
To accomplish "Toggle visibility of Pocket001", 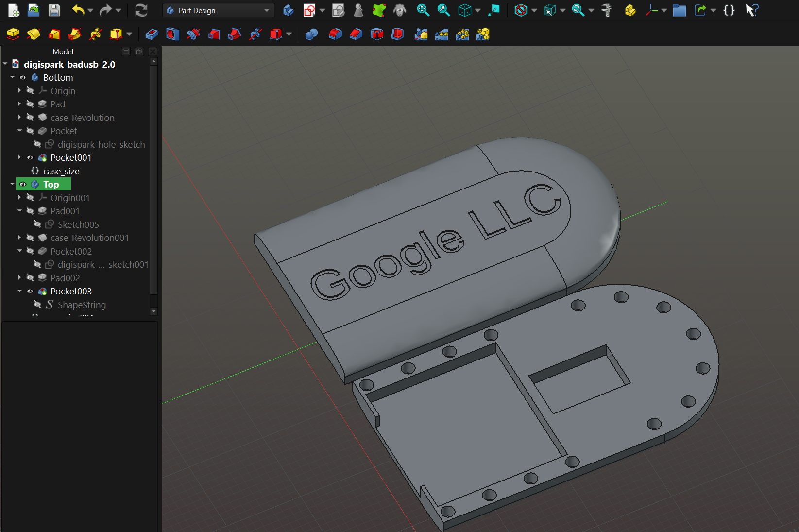I will click(x=30, y=157).
